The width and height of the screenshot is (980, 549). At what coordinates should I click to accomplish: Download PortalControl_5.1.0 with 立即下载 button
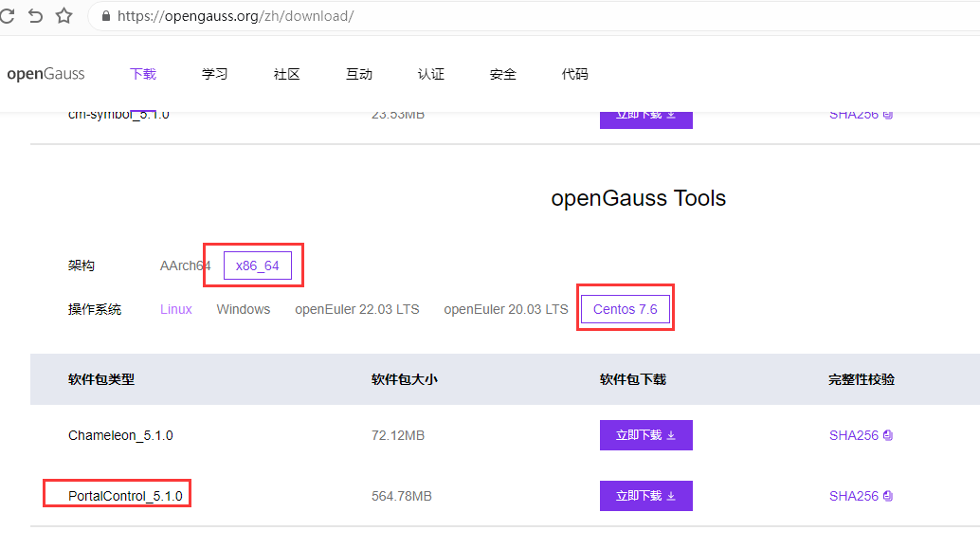coord(645,496)
